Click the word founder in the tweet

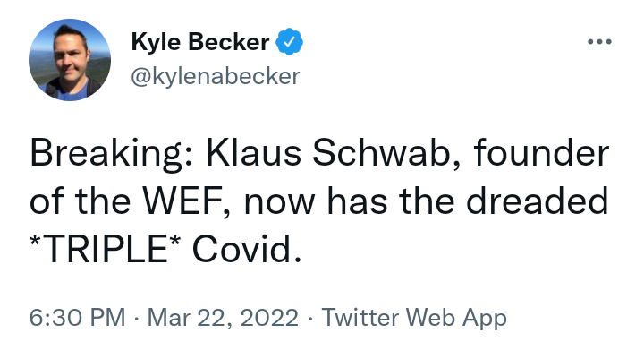tap(541, 153)
